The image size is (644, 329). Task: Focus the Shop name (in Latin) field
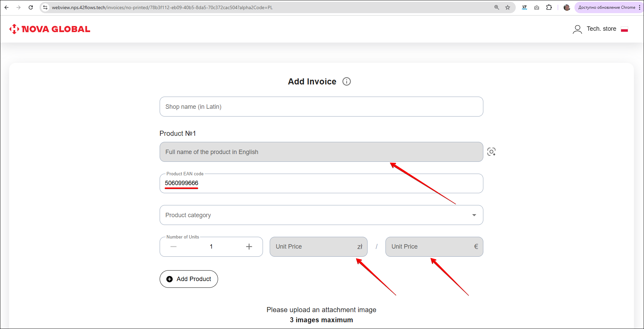tap(321, 107)
